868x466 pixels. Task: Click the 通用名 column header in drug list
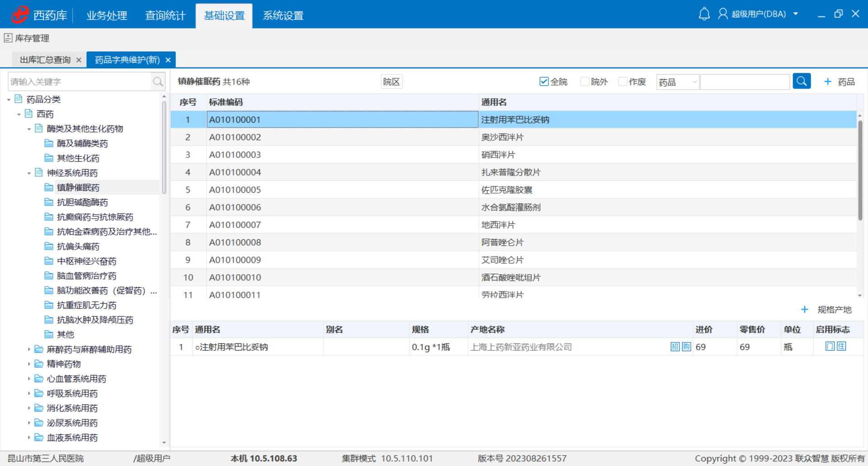coord(668,102)
